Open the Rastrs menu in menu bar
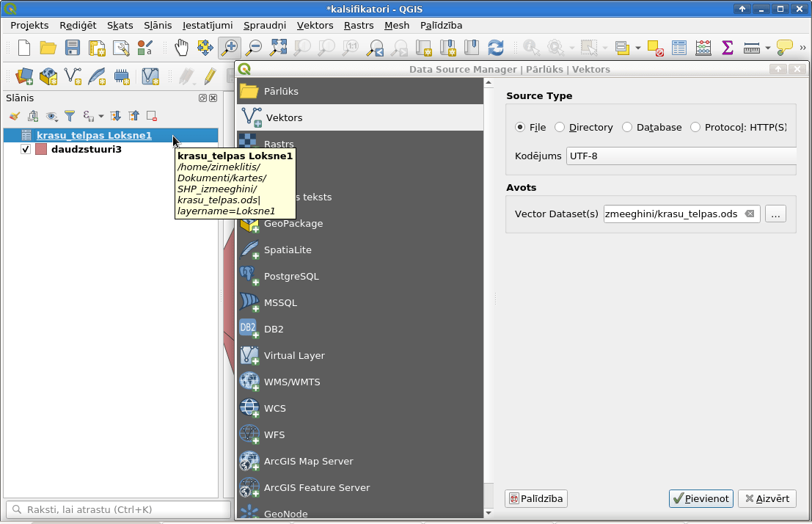 (359, 26)
